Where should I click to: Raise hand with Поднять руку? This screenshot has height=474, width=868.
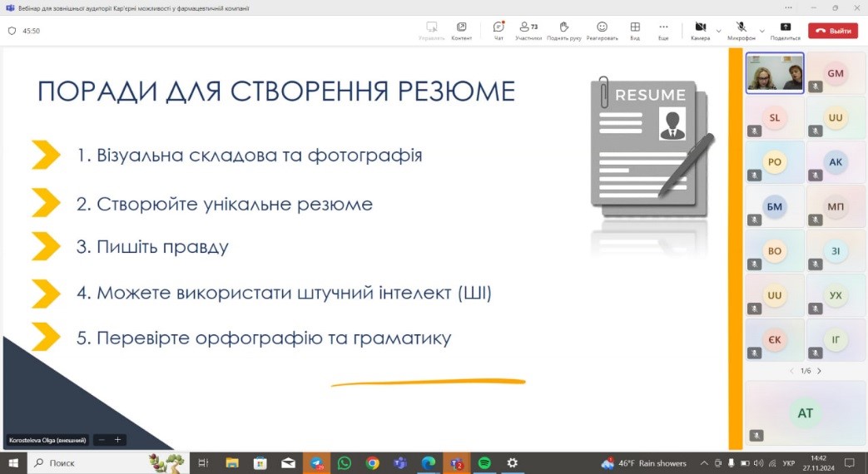564,30
